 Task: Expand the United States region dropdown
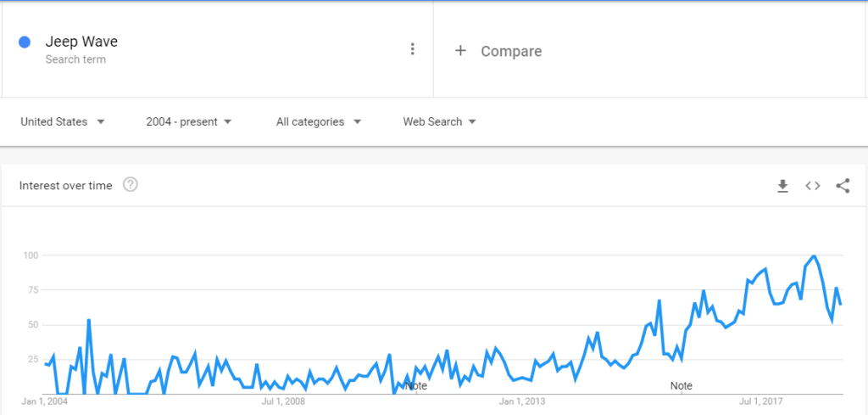coord(63,122)
